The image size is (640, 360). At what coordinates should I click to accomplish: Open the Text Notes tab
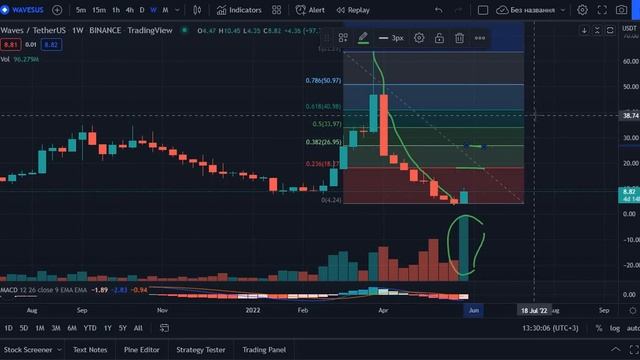[90, 350]
